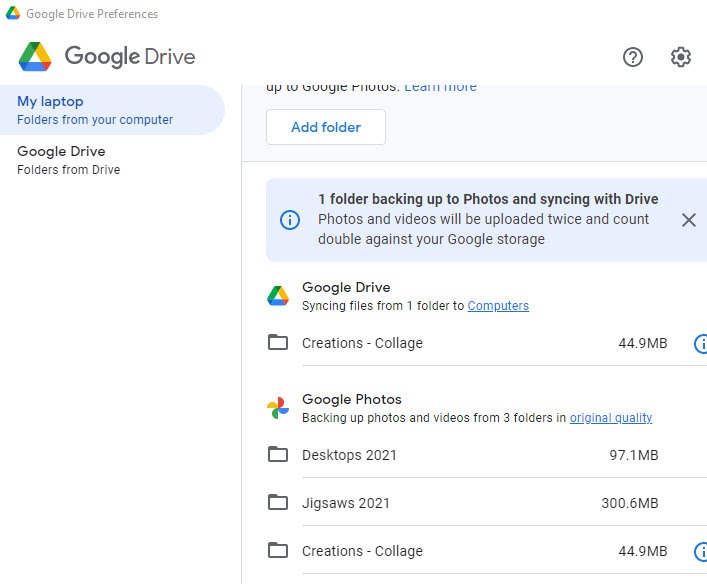Screen dimensions: 707x584
Task: Dismiss the backup info banner
Action: pyautogui.click(x=688, y=220)
